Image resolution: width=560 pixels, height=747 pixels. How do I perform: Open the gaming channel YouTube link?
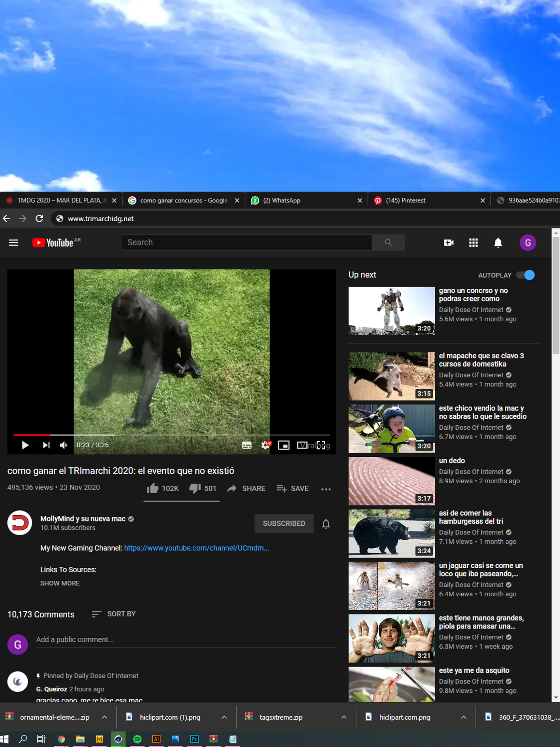click(197, 548)
